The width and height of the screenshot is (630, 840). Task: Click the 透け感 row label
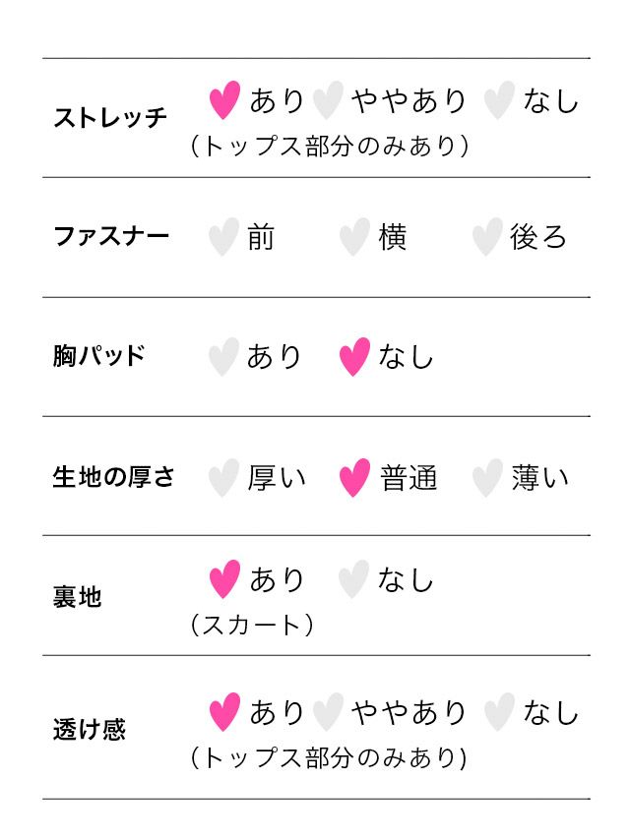(89, 730)
